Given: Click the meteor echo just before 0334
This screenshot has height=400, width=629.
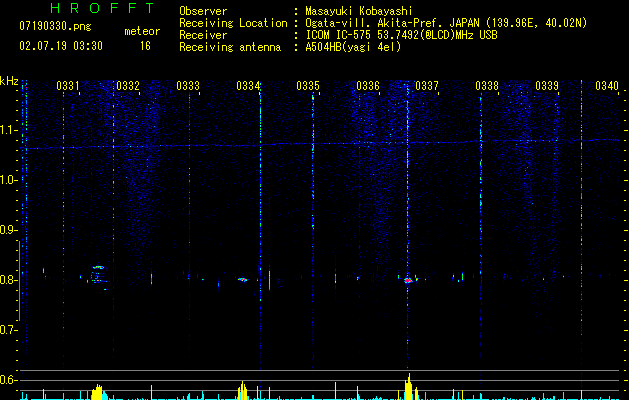Looking at the screenshot, I should 242,279.
